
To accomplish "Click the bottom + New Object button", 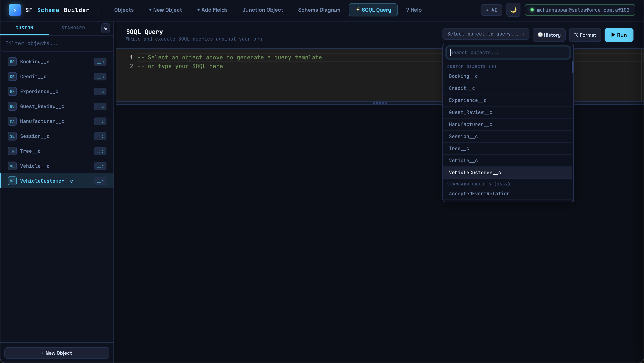I will (57, 353).
